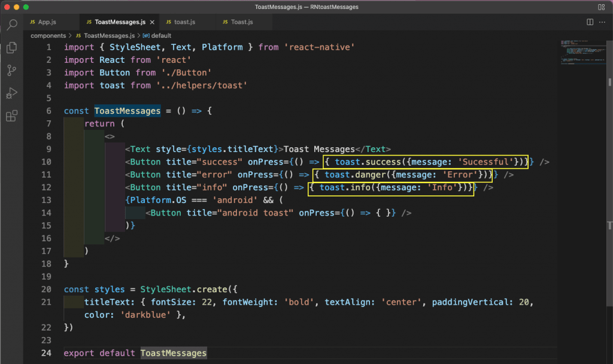613x364 pixels.
Task: Expand the ToastMessages.js breadcrumb item
Action: (x=110, y=35)
